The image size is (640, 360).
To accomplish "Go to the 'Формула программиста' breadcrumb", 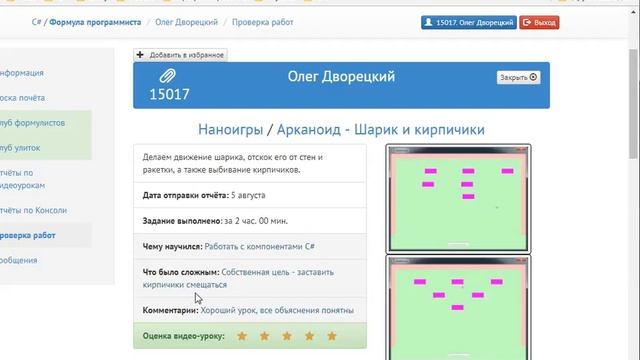I will tap(95, 22).
